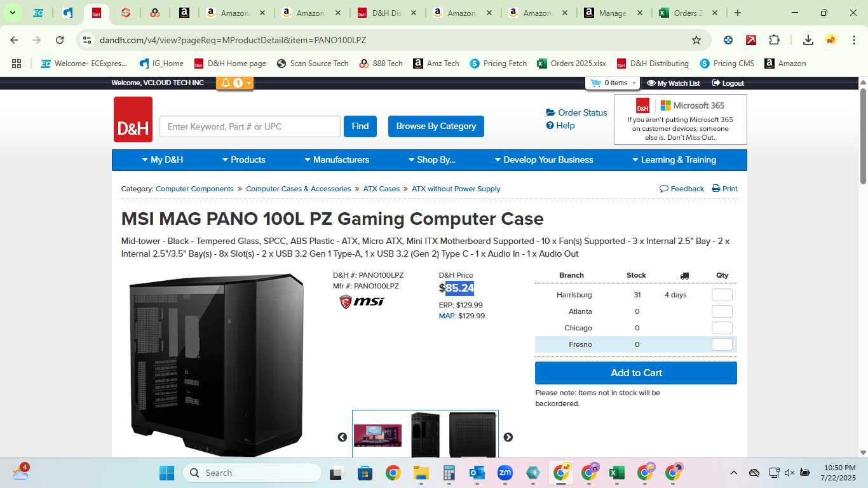Viewport: 868px width, 488px height.
Task: Open ATX Cases breadcrumb
Action: coord(381,189)
